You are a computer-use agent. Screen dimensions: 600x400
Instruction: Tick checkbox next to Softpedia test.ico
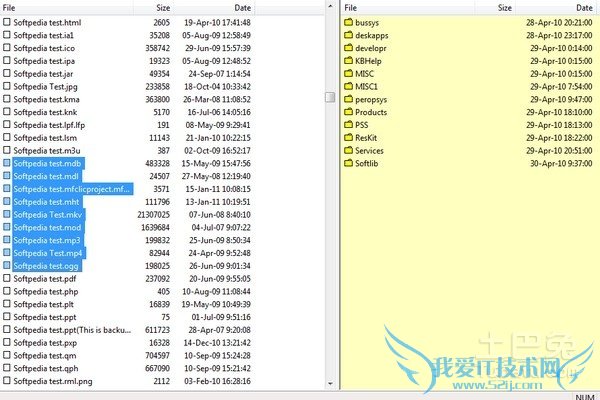tap(7, 48)
